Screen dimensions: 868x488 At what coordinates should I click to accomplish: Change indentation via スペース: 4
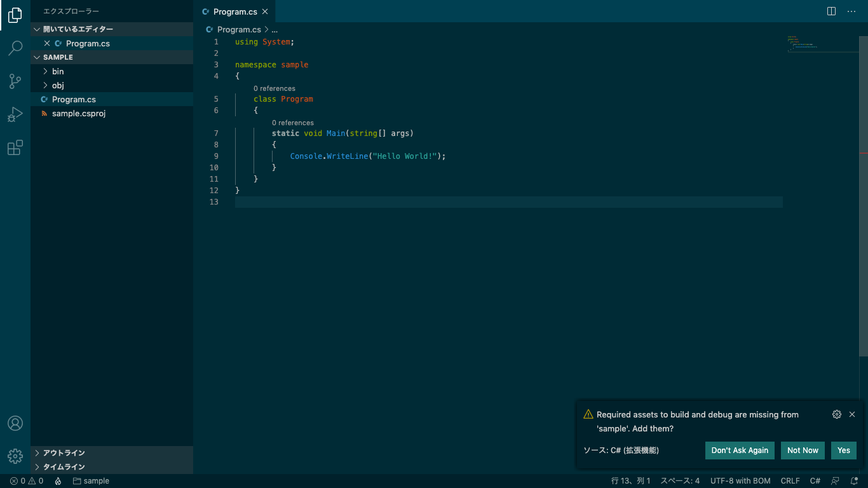tap(680, 481)
